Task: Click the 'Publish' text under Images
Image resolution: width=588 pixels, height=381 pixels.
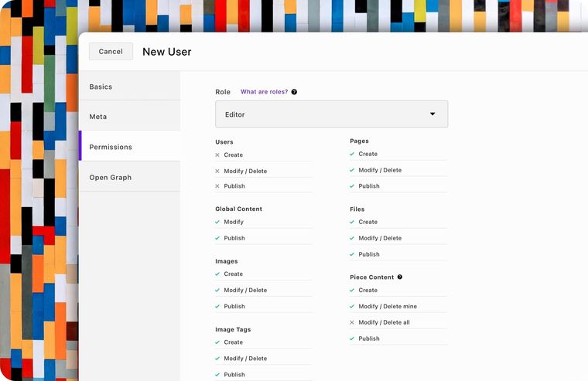Action: [x=234, y=306]
